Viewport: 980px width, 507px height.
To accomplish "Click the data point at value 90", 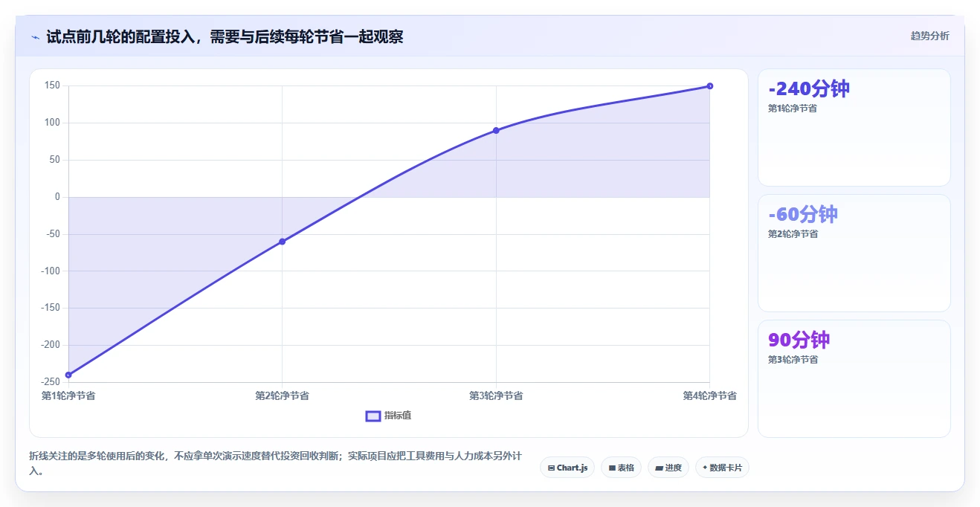I will click(x=496, y=131).
